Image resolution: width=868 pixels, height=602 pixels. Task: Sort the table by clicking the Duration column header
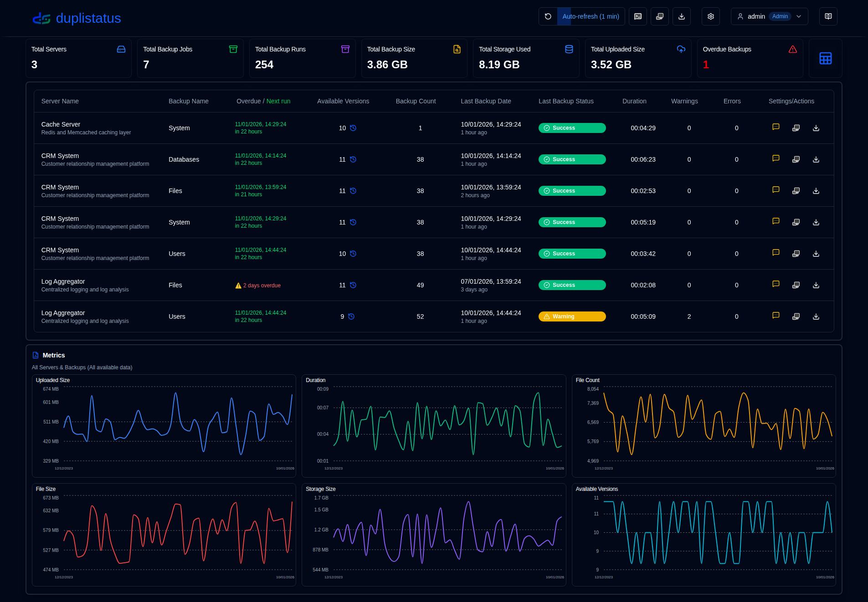click(634, 101)
